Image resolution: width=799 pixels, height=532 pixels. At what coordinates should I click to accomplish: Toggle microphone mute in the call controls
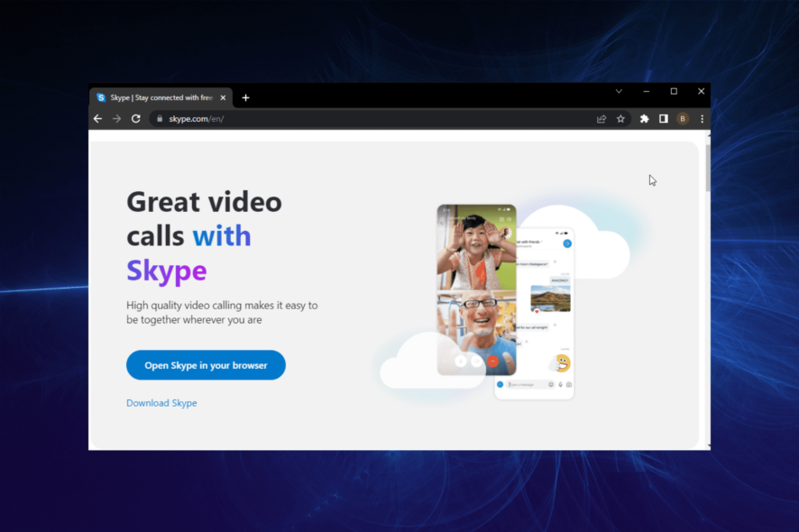pyautogui.click(x=461, y=361)
